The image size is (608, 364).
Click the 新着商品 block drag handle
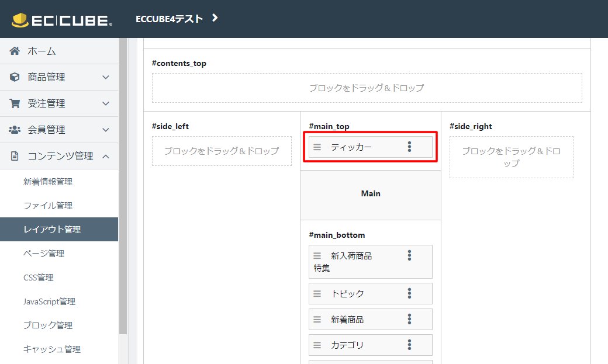coord(317,320)
